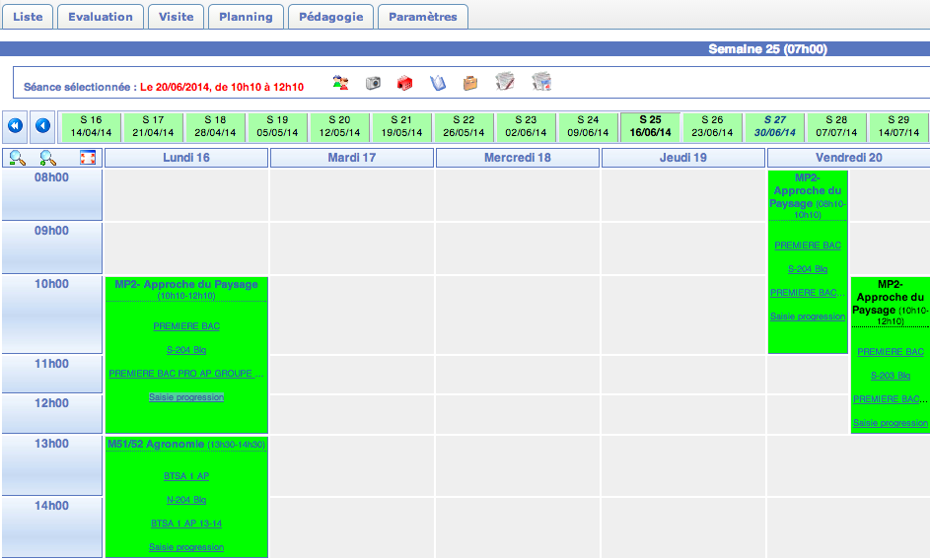
Task: Jump back with double-arrow rewind button
Action: pos(15,126)
